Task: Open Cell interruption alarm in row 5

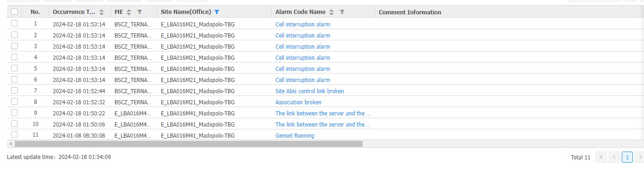Action: pos(303,69)
